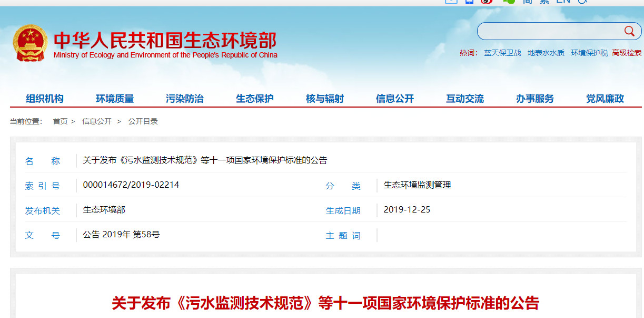Open the 蓝天保卫战 hot search link
This screenshot has height=318, width=644.
click(503, 53)
